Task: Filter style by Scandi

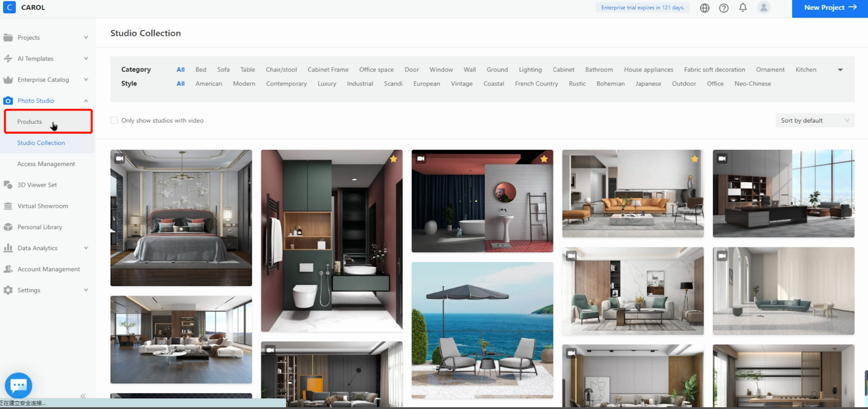Action: tap(393, 84)
